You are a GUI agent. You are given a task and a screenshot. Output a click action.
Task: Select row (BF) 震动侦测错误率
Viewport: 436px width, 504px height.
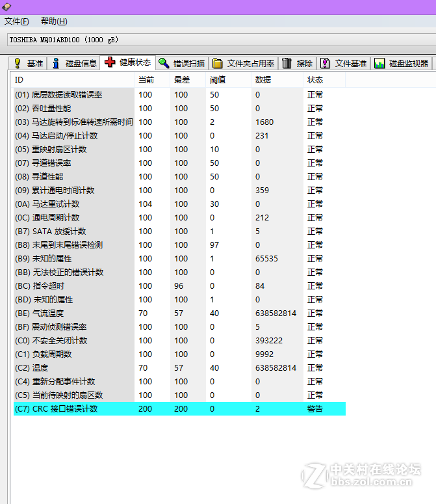pyautogui.click(x=179, y=327)
